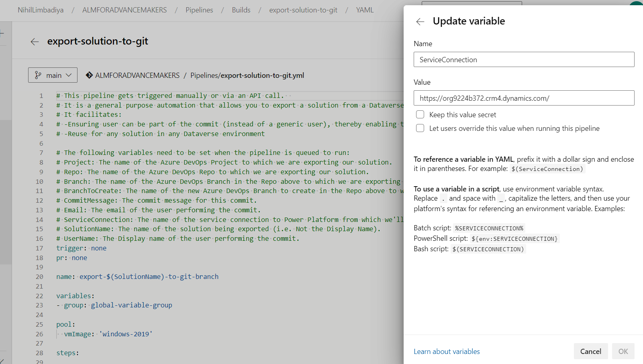This screenshot has height=364, width=643.
Task: Click the ServiceConnection name input field
Action: pos(524,59)
